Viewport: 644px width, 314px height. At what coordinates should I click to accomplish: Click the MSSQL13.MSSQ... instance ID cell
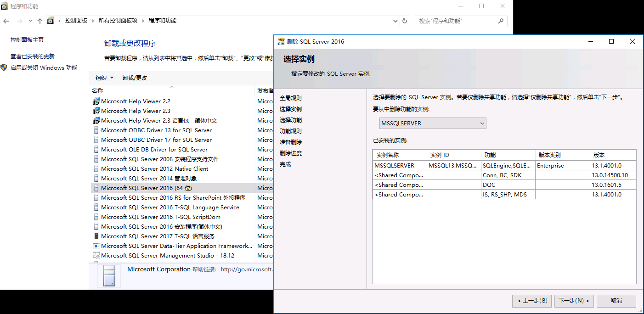point(454,166)
